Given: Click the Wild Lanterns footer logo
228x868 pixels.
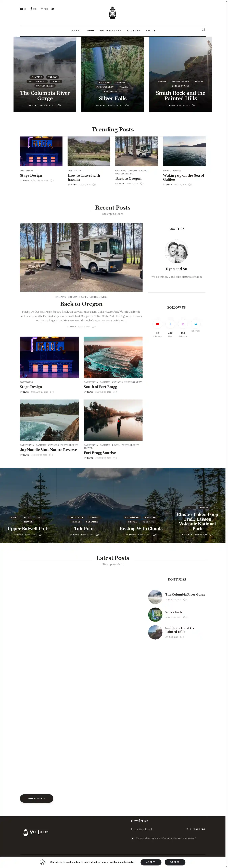Looking at the screenshot, I should coord(36,832).
